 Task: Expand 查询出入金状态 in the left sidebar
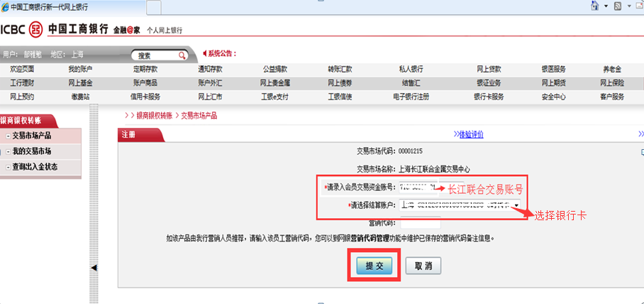[x=34, y=167]
